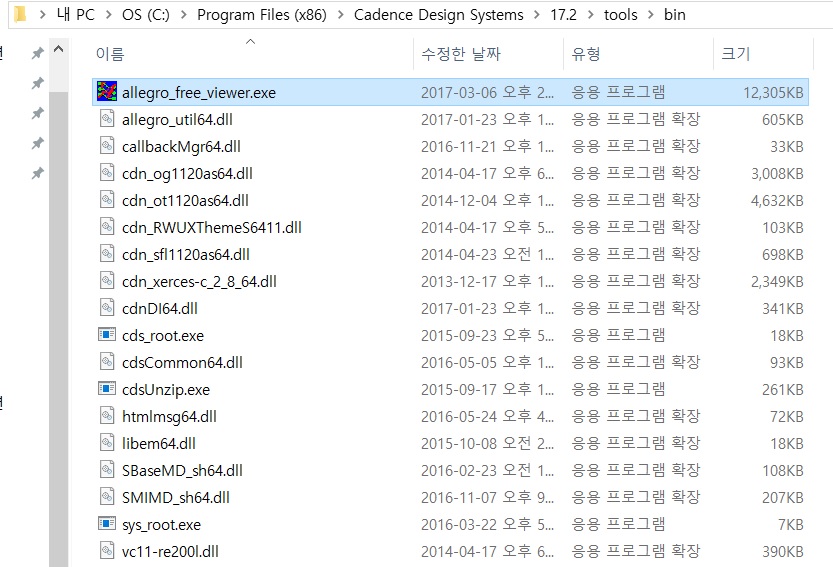Viewport: 833px width, 567px height.
Task: Select the file name allegro_util64.dll
Action: point(177,120)
